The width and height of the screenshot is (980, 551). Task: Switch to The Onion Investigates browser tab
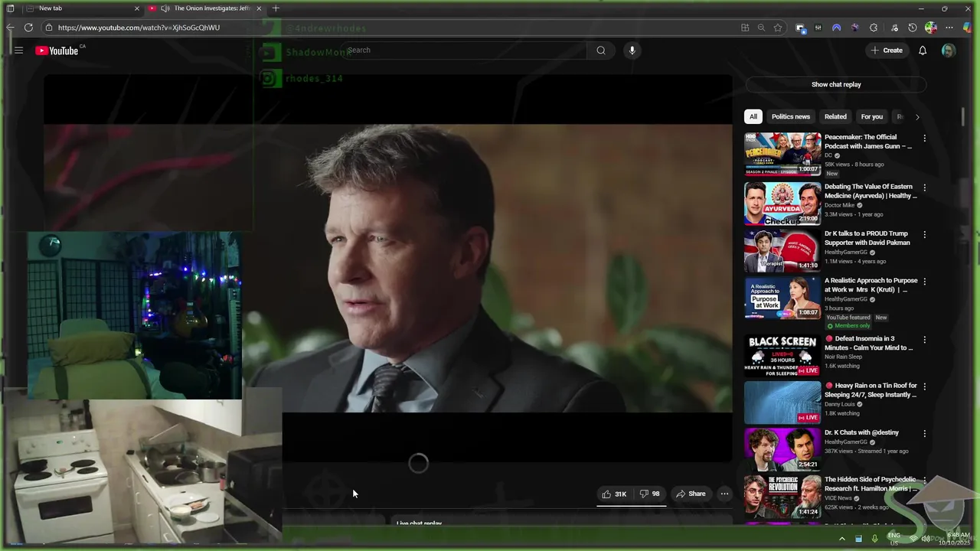205,8
